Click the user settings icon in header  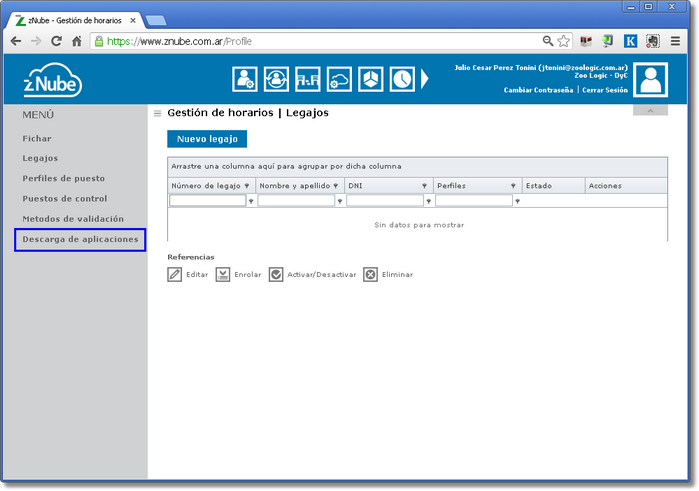244,79
